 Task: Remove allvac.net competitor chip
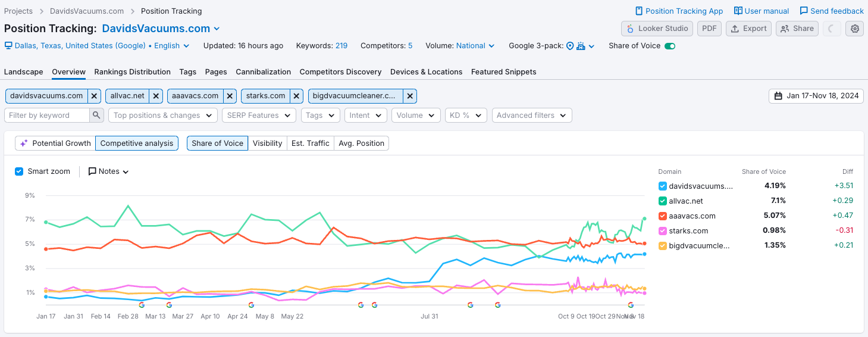click(x=156, y=96)
